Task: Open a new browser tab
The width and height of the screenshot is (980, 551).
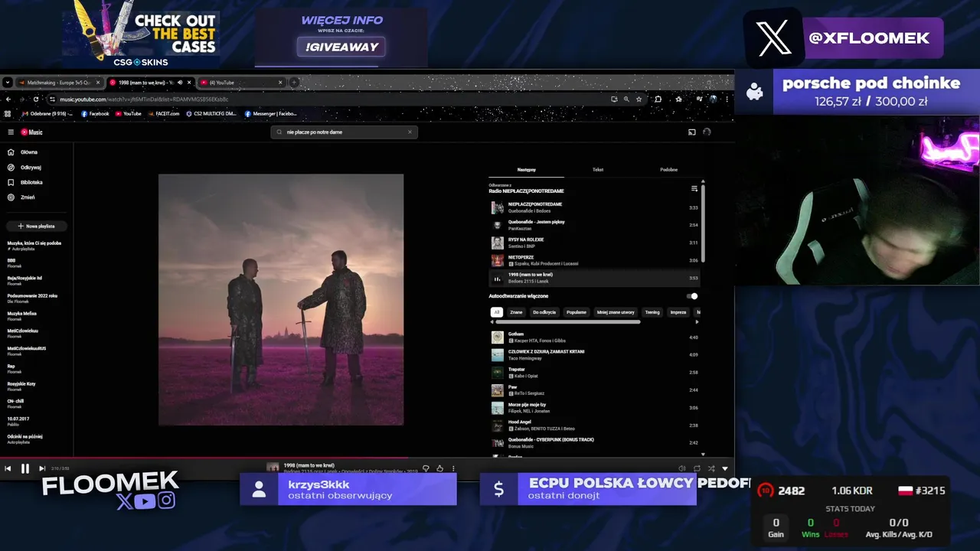Action: click(x=293, y=83)
